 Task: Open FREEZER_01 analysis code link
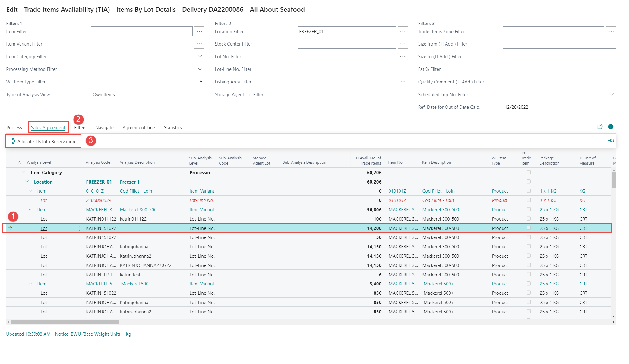99,182
